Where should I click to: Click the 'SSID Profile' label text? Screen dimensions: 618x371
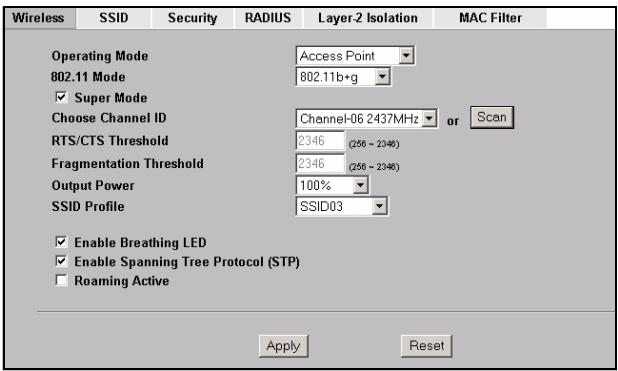(88, 207)
